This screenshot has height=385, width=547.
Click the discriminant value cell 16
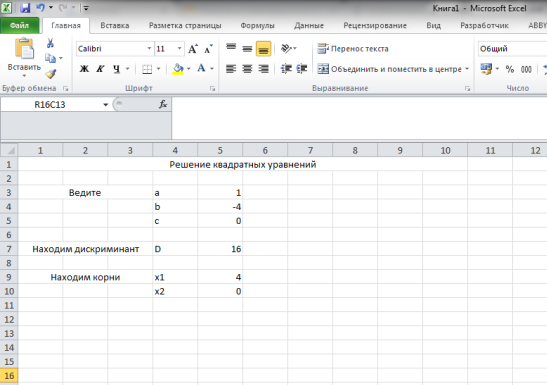[220, 249]
